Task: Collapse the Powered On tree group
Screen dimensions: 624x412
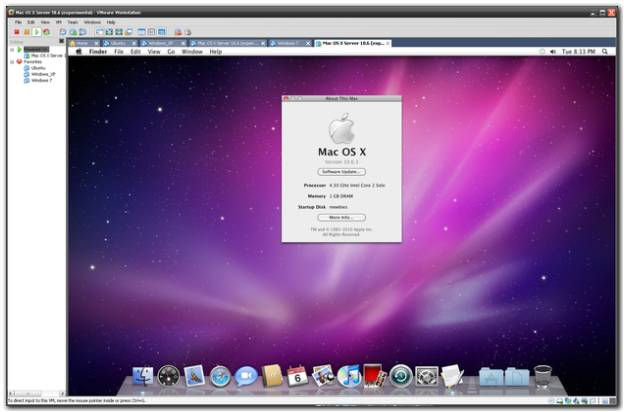Action: (x=12, y=49)
